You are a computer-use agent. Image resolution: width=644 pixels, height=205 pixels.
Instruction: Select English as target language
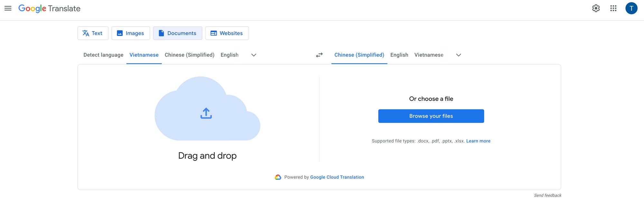point(399,55)
